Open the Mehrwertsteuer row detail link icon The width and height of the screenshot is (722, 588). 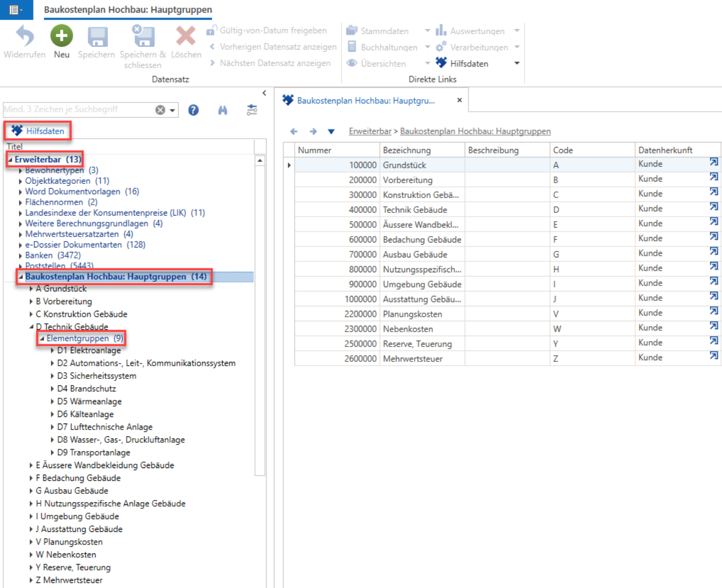[714, 356]
